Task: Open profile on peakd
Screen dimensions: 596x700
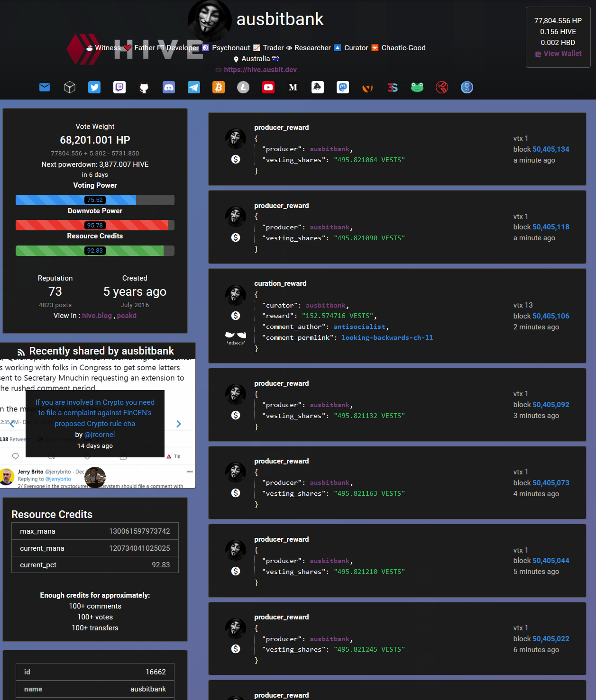Action: pos(127,316)
